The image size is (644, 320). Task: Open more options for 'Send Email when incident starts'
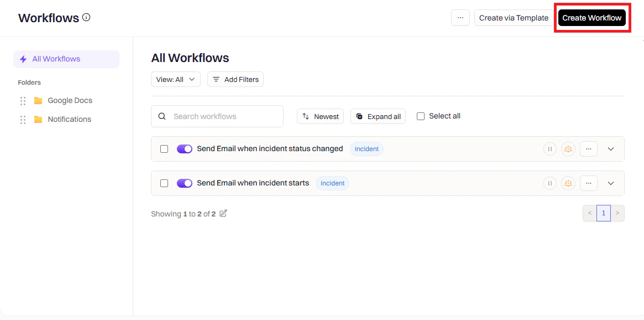coord(588,183)
